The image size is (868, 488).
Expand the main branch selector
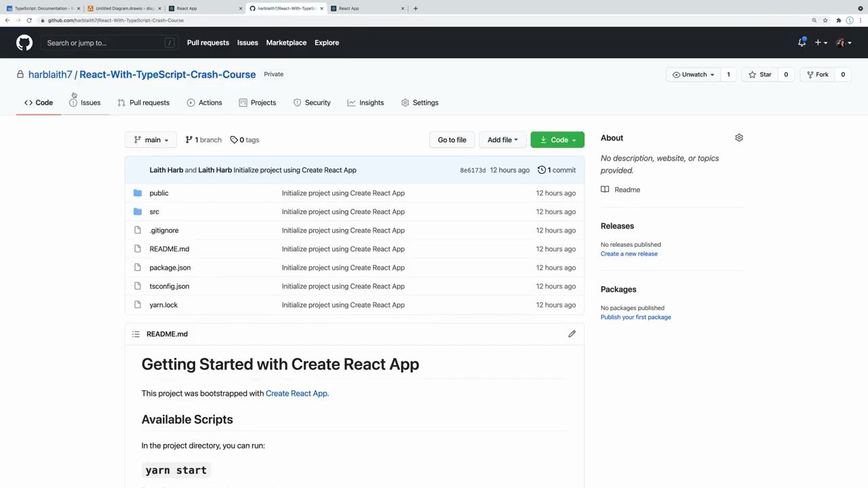coord(151,140)
